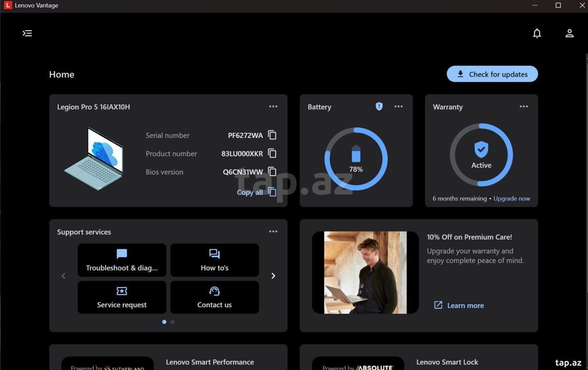Click Check for updates button

point(492,74)
